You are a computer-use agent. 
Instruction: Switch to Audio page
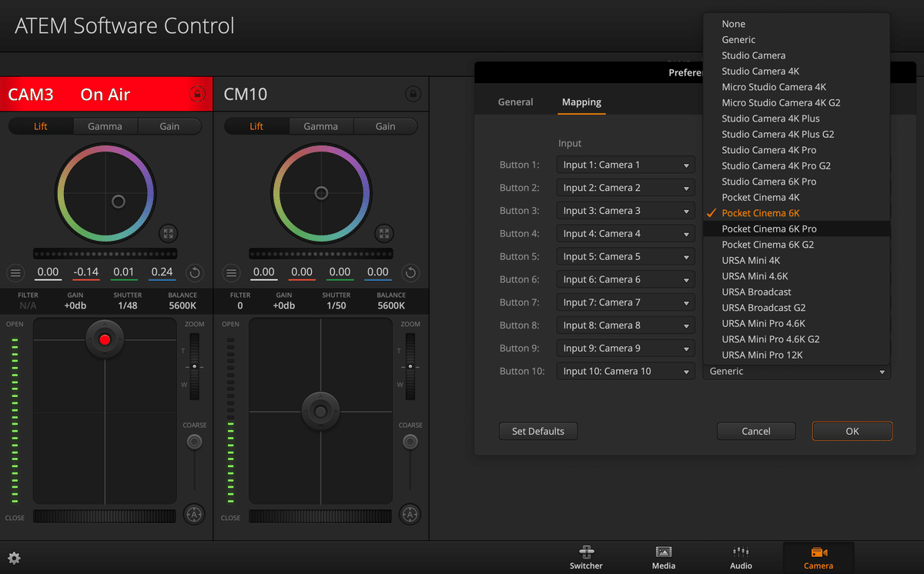(x=741, y=558)
